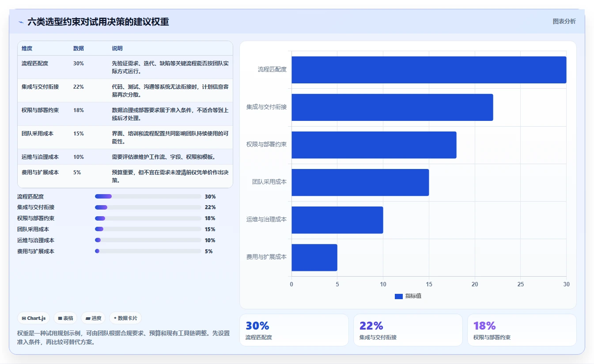Click the 集成与交付衔接 chart bar

pos(392,107)
